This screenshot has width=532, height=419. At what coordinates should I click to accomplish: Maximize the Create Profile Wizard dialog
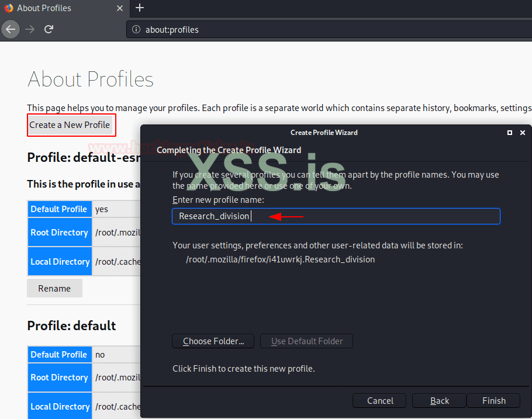point(510,133)
